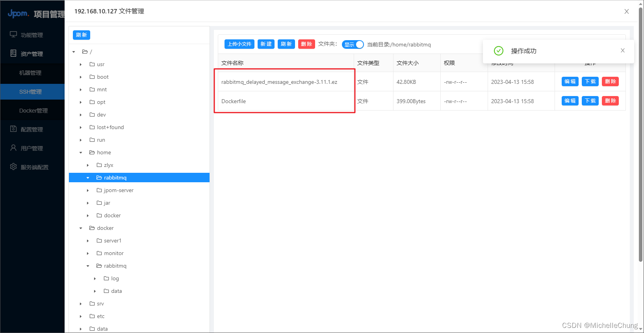
Task: Click the Jpom logo icon
Action: pyautogui.click(x=18, y=14)
